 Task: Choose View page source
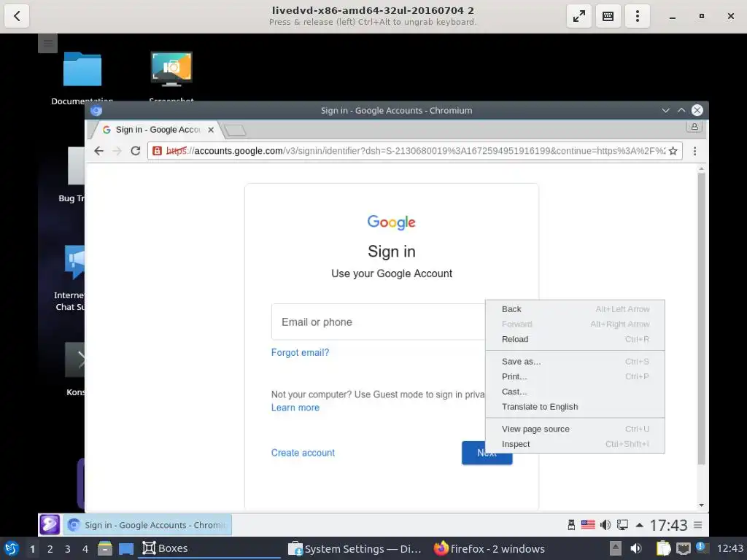coord(575,429)
